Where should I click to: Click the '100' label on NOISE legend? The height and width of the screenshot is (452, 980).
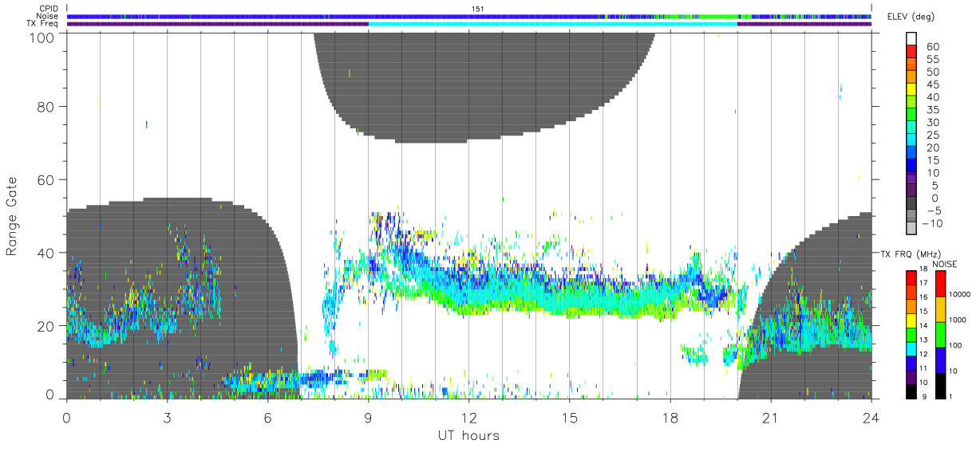tap(955, 346)
